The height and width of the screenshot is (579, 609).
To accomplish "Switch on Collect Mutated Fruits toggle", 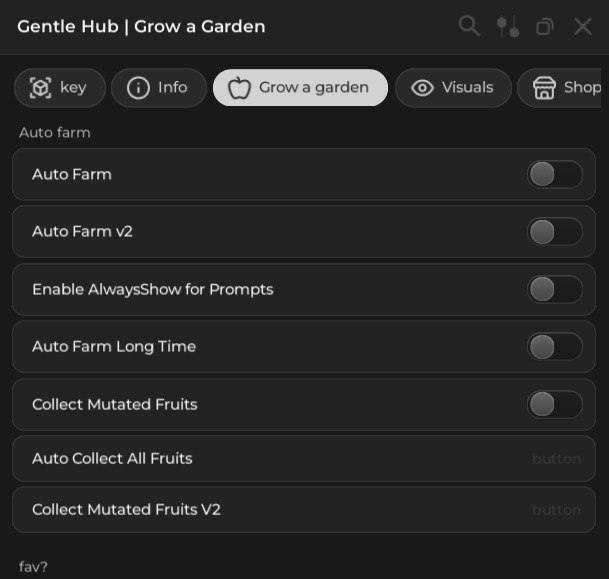I will tap(555, 404).
